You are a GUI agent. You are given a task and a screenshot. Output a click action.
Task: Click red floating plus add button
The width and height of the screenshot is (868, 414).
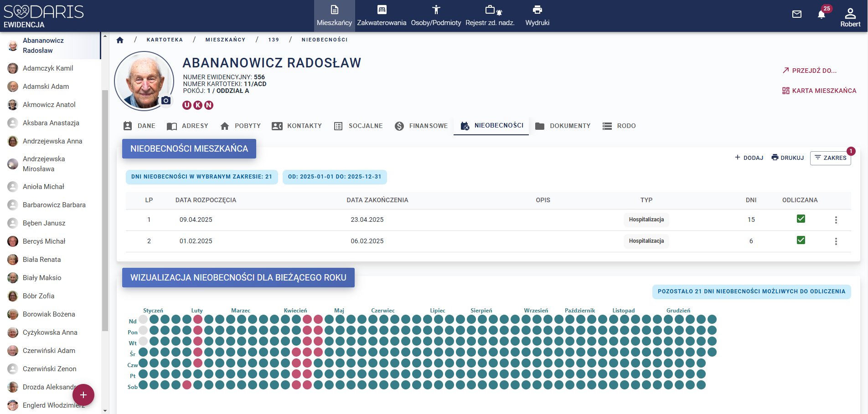[x=83, y=395]
